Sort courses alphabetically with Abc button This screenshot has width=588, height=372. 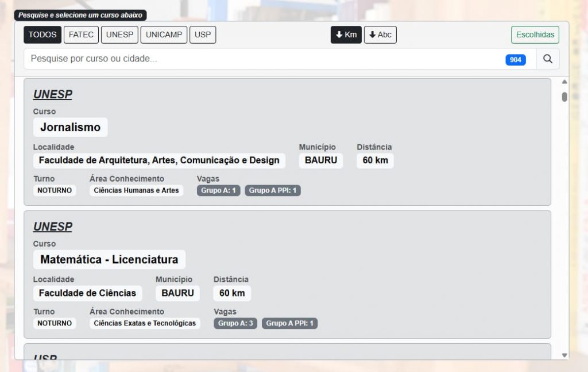380,35
